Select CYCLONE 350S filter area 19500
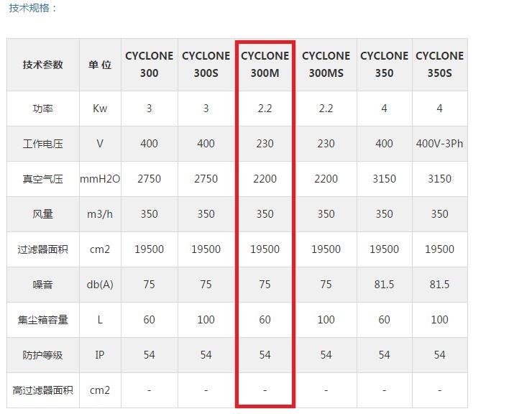Image resolution: width=532 pixels, height=414 pixels. [x=440, y=249]
